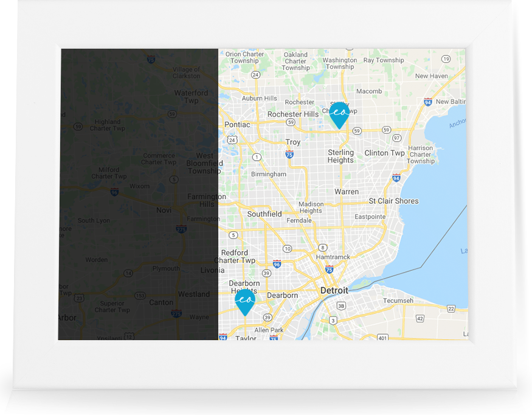The width and height of the screenshot is (532, 415).
Task: Click the St Clair Shores label
Action: (393, 201)
